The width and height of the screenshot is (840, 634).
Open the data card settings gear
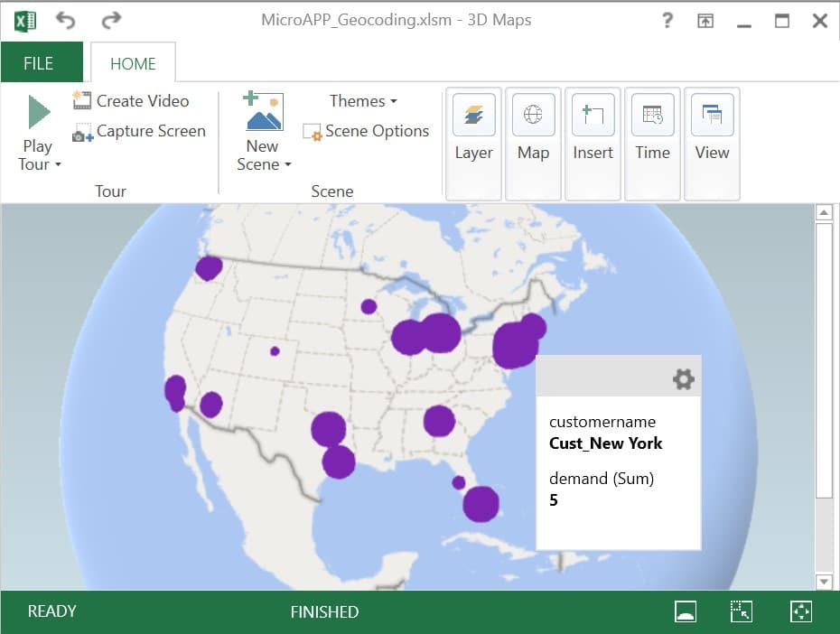click(684, 378)
